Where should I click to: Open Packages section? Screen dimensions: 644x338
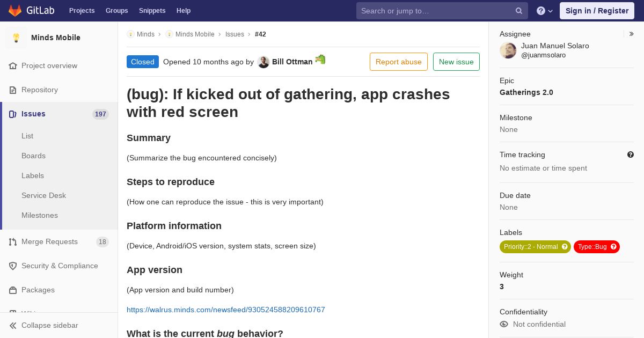click(38, 290)
